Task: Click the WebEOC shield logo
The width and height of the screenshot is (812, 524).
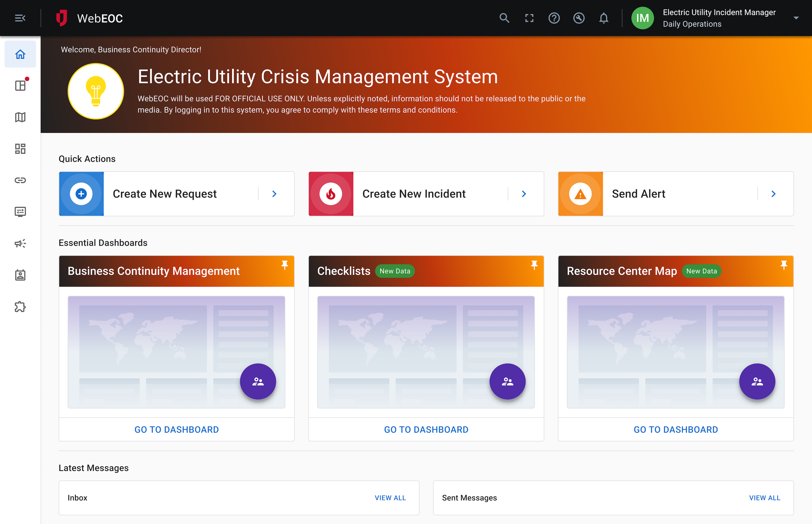Action: (62, 18)
